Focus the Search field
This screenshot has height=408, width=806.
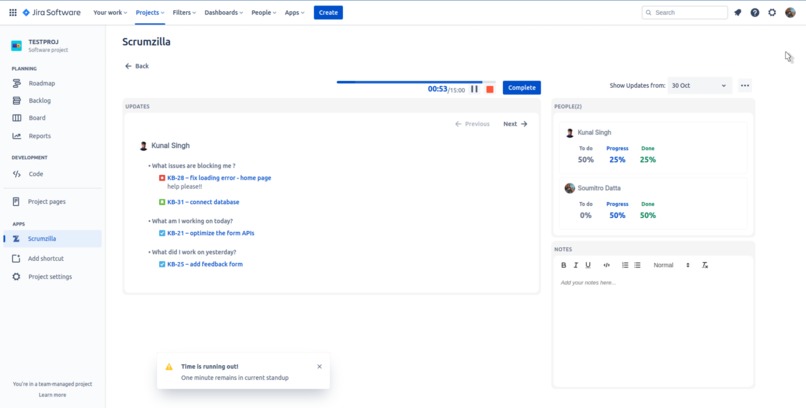685,12
